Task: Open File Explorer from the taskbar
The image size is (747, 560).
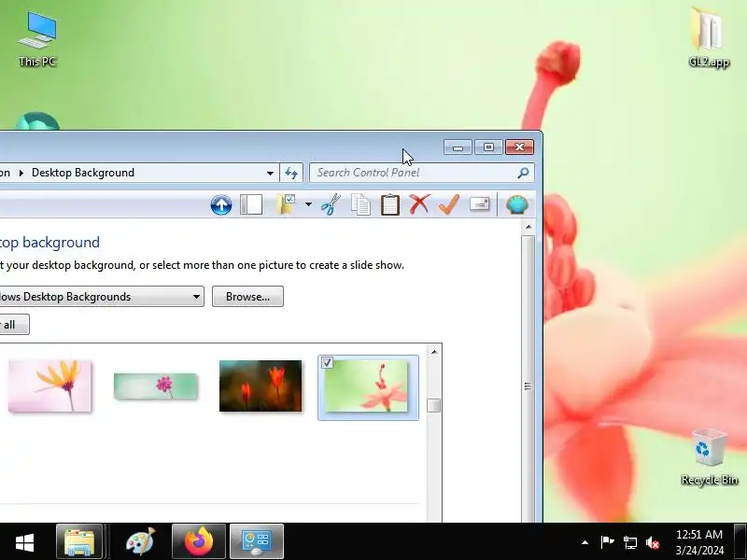Action: 79,541
